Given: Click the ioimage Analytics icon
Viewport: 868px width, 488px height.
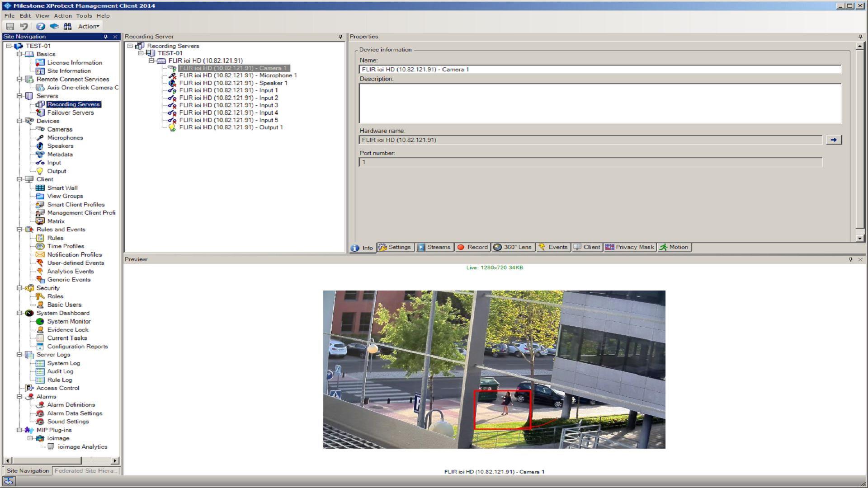Looking at the screenshot, I should click(51, 446).
